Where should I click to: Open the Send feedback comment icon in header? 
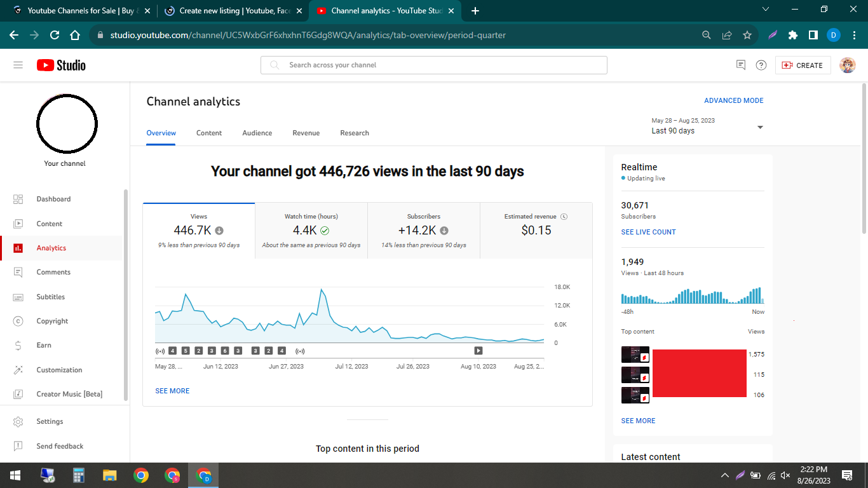(x=740, y=65)
